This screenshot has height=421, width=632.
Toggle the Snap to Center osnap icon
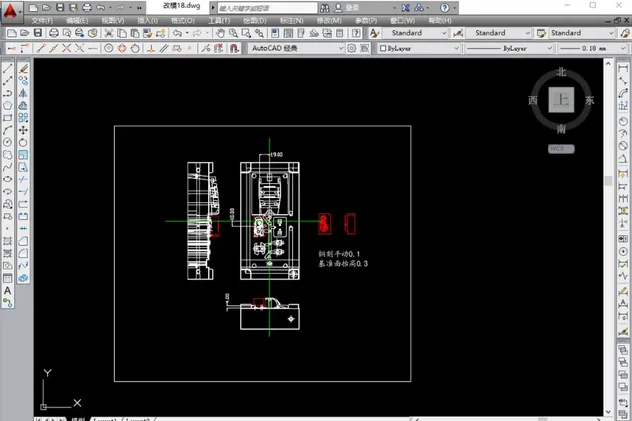point(108,48)
